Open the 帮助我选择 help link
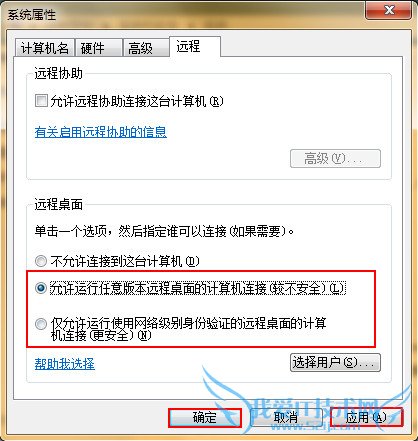 (x=65, y=364)
